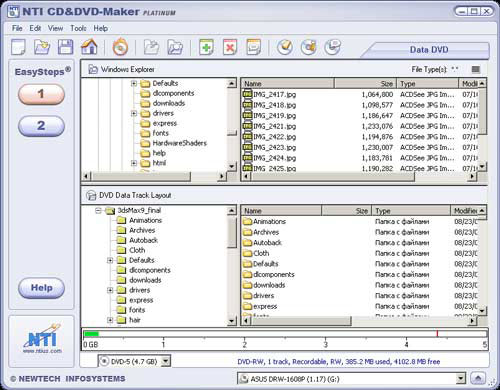Viewport: 500px width, 390px height.
Task: Click the yellow rename label icon
Action: [x=254, y=47]
